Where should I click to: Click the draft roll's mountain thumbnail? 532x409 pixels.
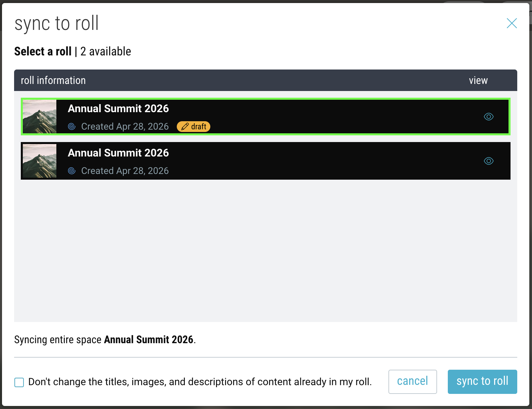point(40,117)
